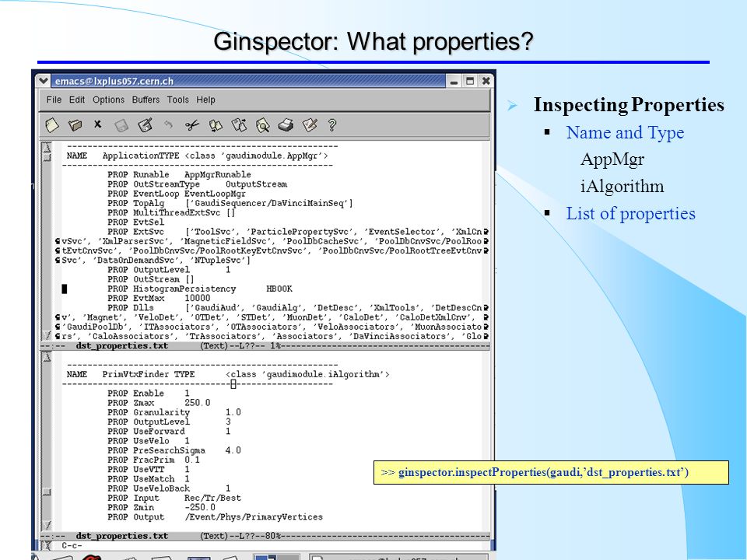This screenshot has width=747, height=560.
Task: Click the Open file folder icon
Action: pos(75,125)
